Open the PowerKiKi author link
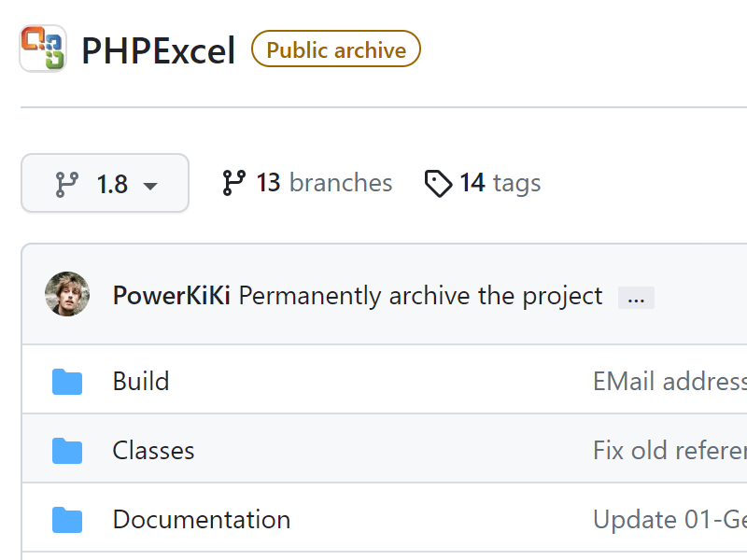 172,295
